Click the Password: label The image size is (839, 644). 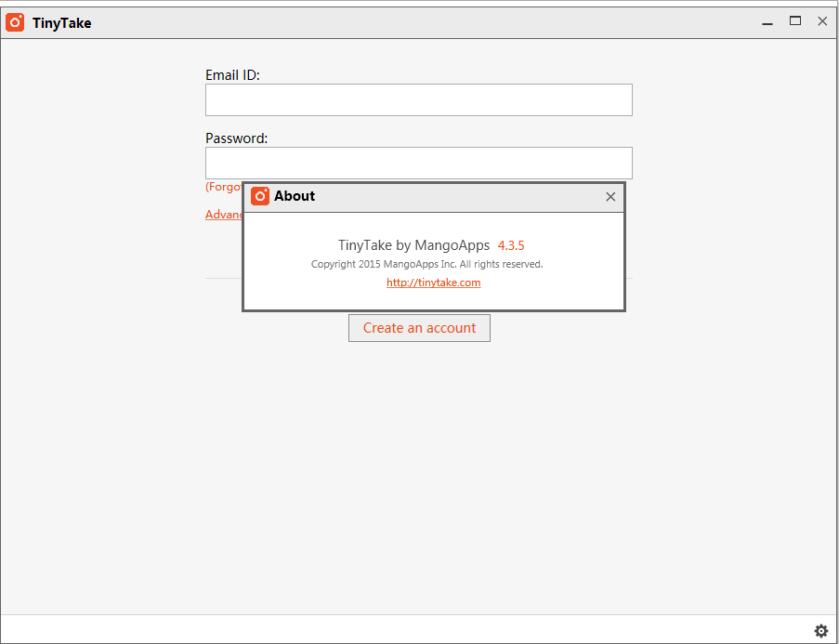pos(237,138)
